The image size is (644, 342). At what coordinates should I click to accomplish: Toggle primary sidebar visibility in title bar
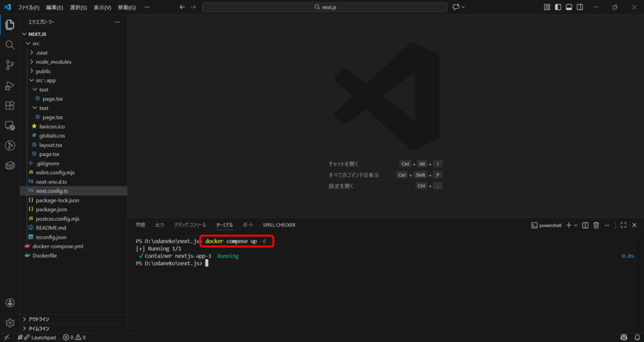(558, 7)
